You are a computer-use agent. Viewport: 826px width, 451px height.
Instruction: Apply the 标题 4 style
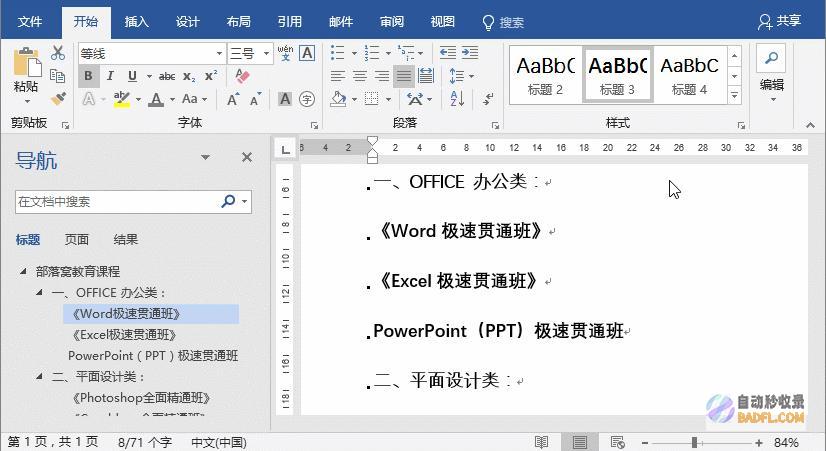[690, 75]
